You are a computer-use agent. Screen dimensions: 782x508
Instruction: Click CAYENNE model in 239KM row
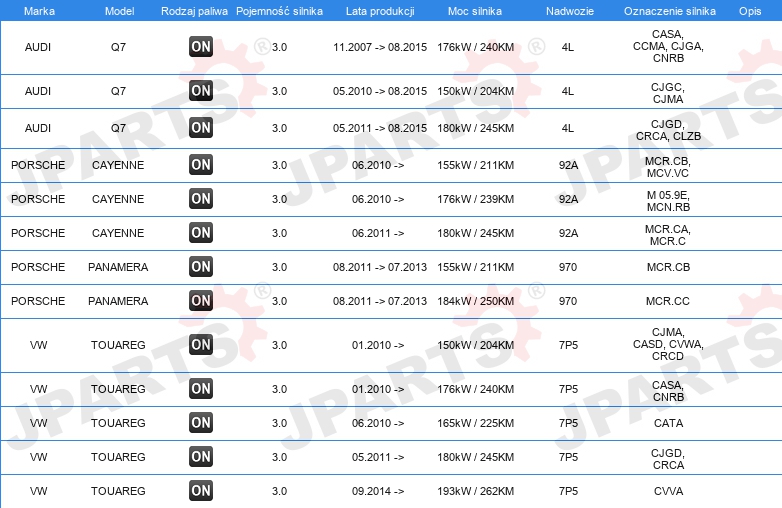[118, 199]
